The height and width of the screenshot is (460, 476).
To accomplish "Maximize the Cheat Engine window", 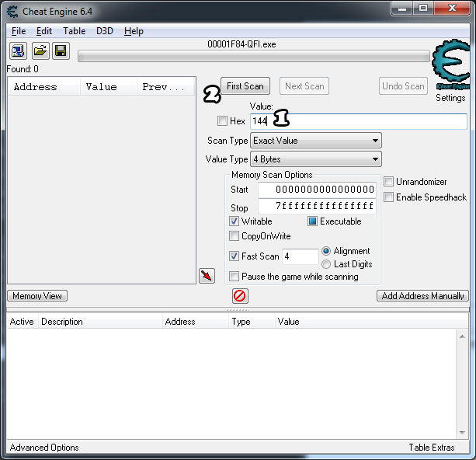I will point(423,9).
